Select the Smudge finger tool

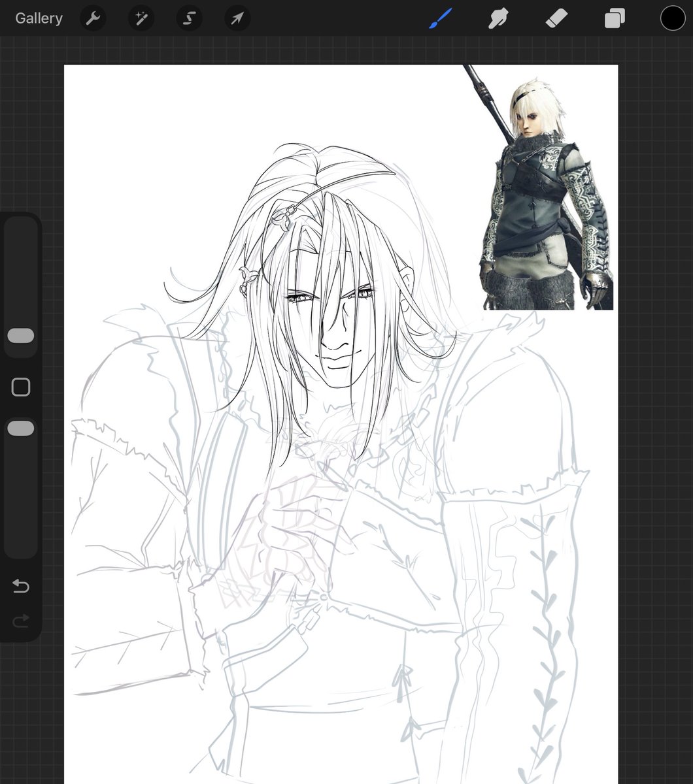[x=498, y=18]
